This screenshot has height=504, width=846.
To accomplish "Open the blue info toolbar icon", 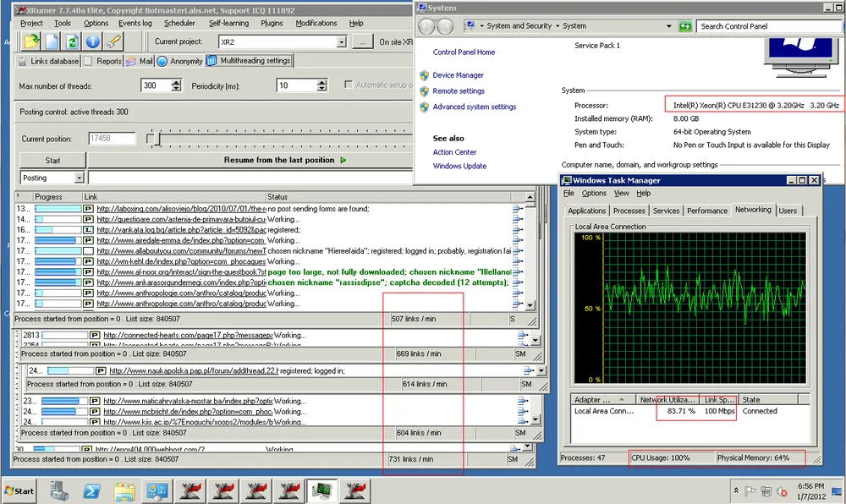I will [x=93, y=41].
